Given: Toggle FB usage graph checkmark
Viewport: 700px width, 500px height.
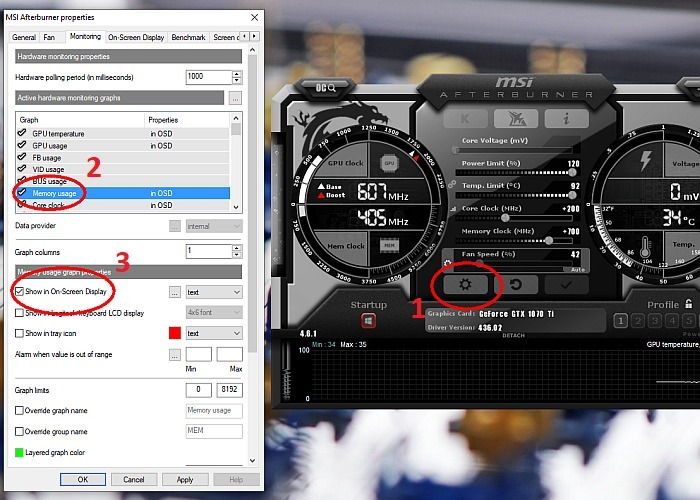Looking at the screenshot, I should tap(21, 157).
